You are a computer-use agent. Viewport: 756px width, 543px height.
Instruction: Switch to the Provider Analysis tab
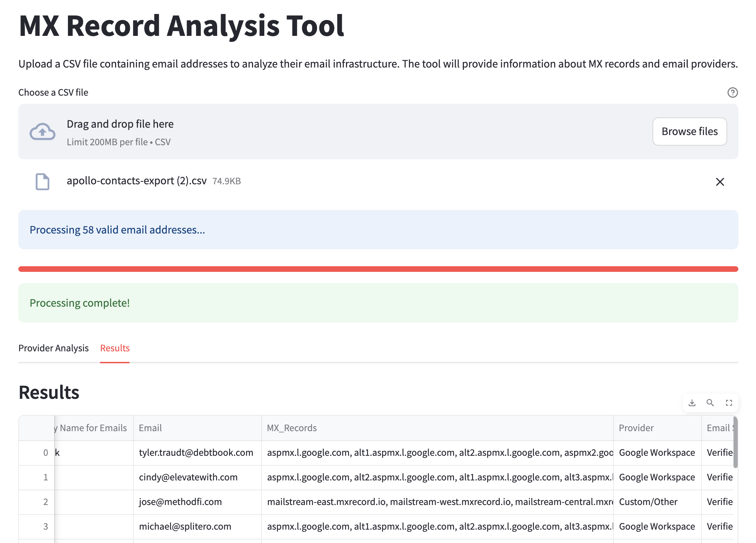click(x=53, y=348)
